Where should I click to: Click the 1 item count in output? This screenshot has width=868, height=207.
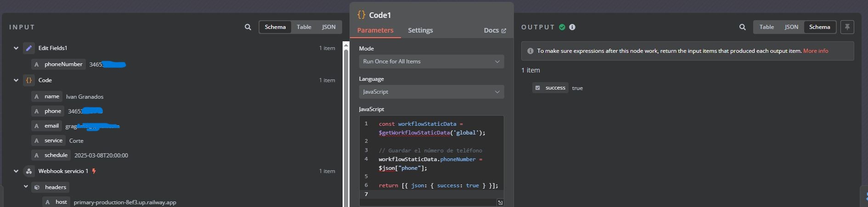point(530,70)
